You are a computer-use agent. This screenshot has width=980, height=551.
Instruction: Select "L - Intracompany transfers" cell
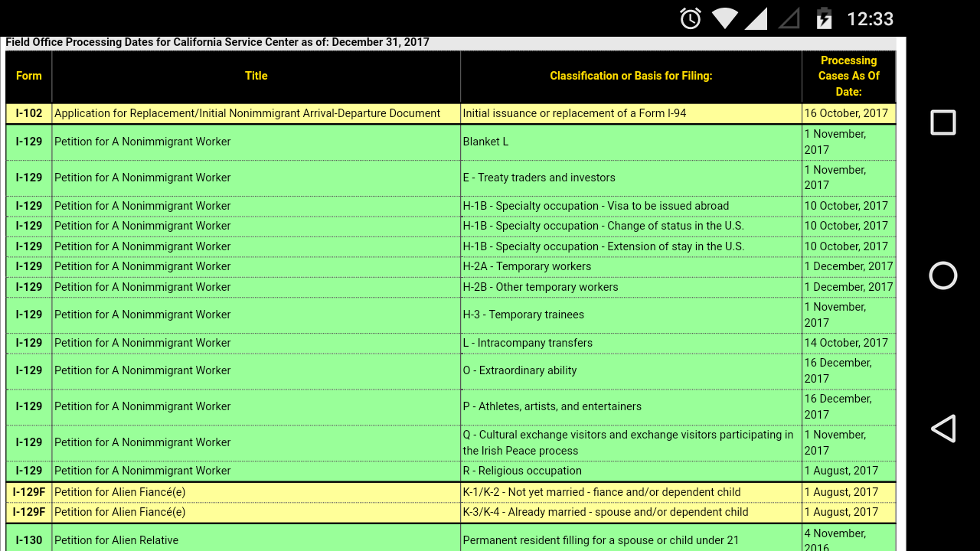[x=631, y=343]
